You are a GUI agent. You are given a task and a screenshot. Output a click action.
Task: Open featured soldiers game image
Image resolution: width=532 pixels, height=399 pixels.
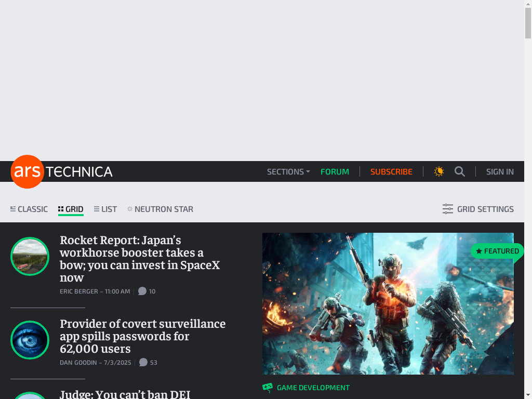(388, 303)
